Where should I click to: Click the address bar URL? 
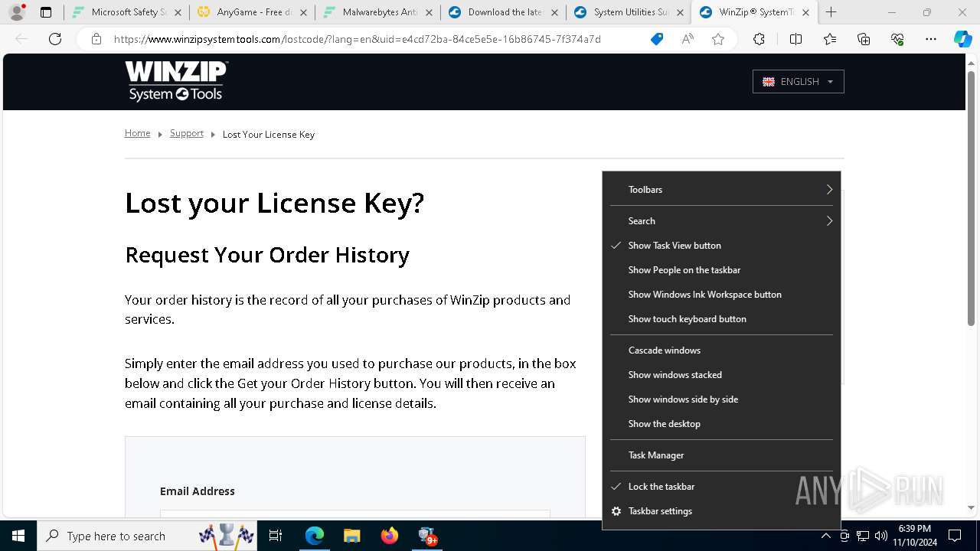[358, 39]
